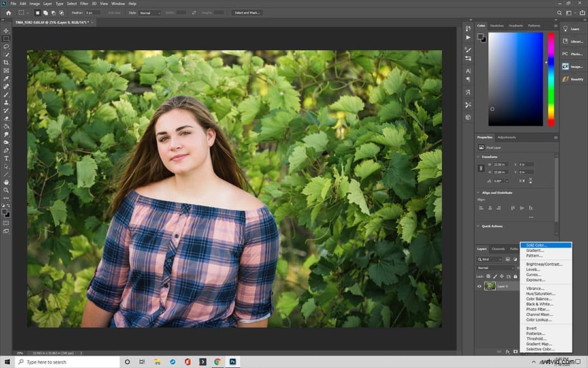Toggle Lock transparent pixels
The width and height of the screenshot is (588, 368).
pyautogui.click(x=488, y=276)
